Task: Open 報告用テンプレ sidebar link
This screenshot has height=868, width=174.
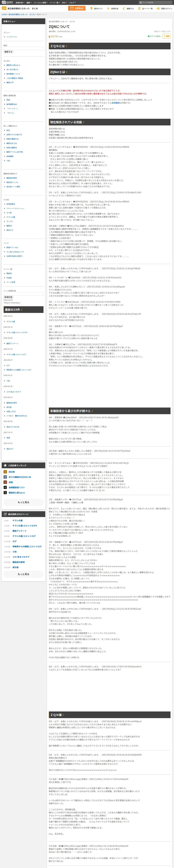Action: [12, 182]
